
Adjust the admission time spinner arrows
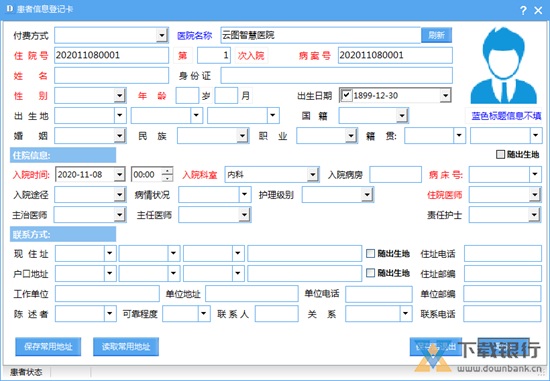pyautogui.click(x=167, y=174)
